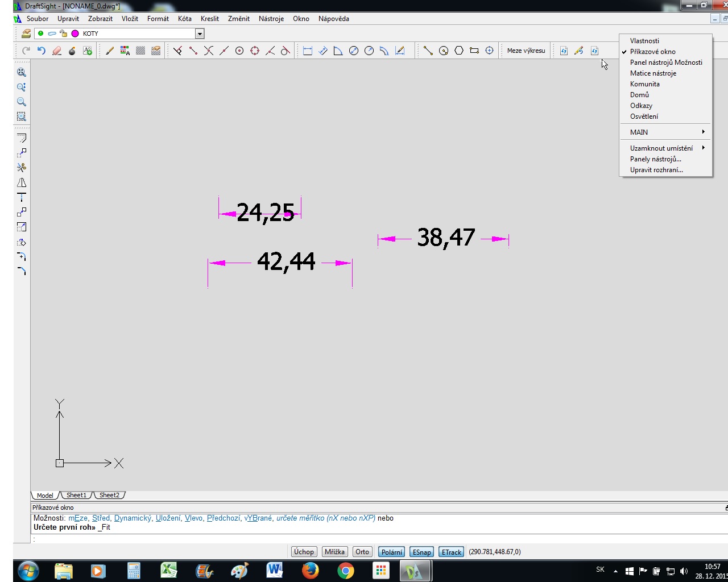This screenshot has width=728, height=582.
Task: Click the Zoom Window icon in sidebar
Action: [x=21, y=117]
